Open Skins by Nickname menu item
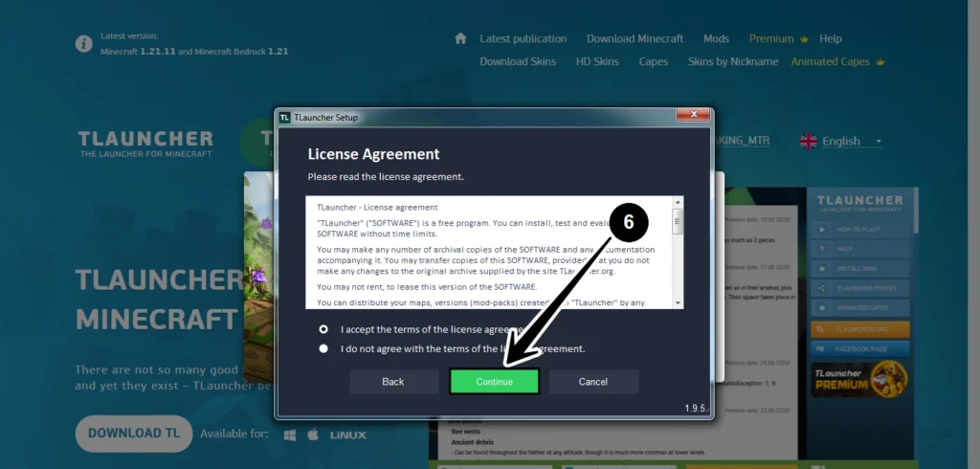 [x=733, y=62]
